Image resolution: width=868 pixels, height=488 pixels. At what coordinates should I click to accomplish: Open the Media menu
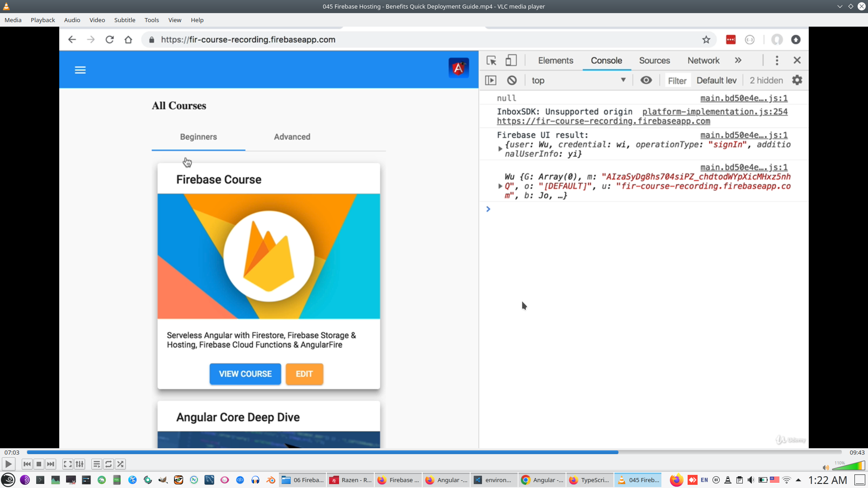13,20
